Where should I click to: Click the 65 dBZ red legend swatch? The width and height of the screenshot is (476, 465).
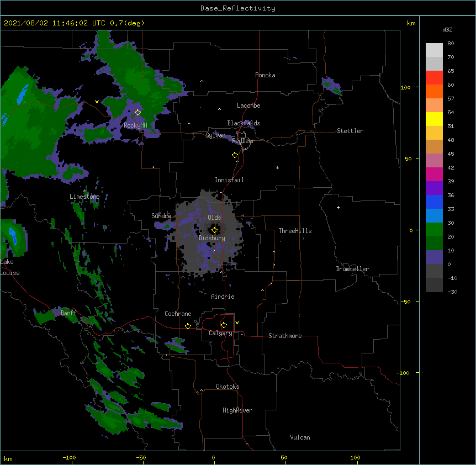tap(434, 78)
